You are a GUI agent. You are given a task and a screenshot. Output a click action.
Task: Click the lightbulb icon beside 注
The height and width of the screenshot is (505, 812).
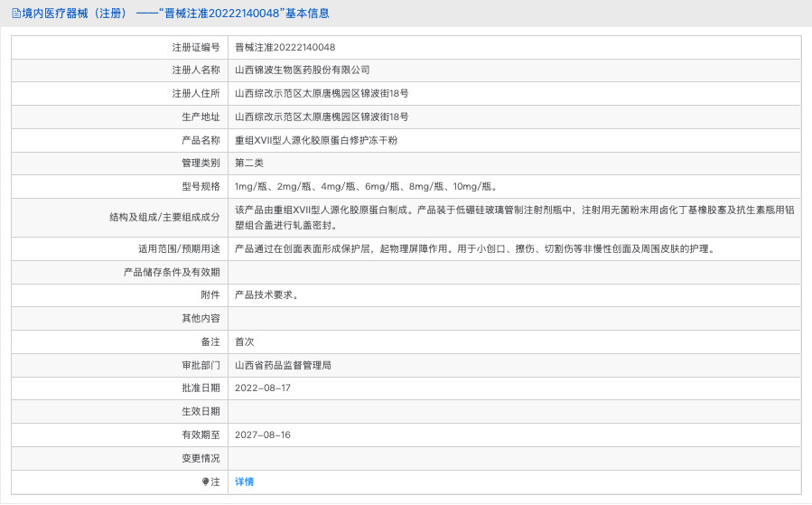(x=206, y=482)
